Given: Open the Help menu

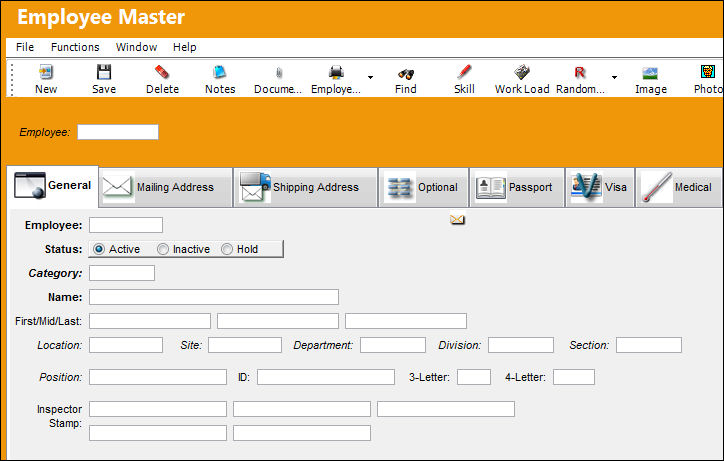Looking at the screenshot, I should tap(185, 47).
